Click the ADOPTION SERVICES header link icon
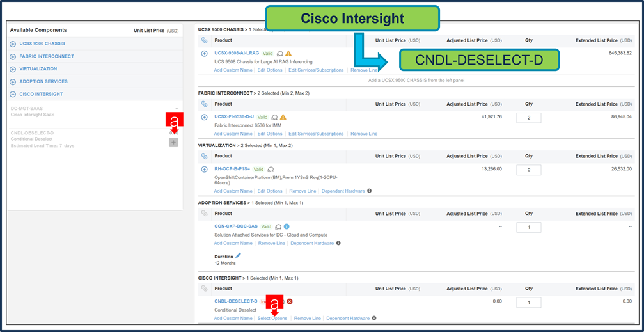The height and width of the screenshot is (332, 644). click(204, 214)
